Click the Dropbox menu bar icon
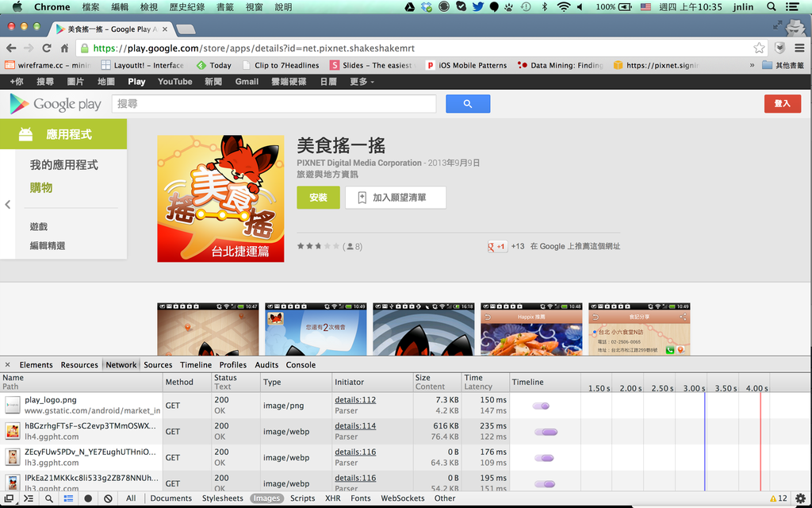Image resolution: width=812 pixels, height=508 pixels. coord(426,6)
